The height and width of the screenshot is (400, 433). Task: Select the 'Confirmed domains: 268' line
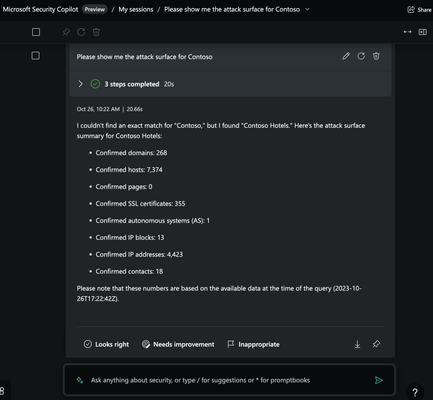click(x=131, y=153)
